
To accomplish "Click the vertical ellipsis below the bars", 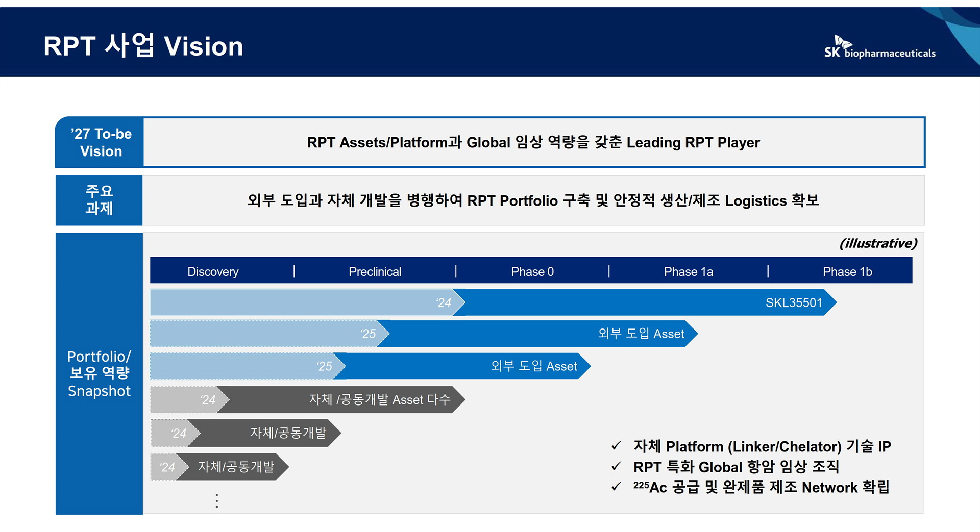I will [x=217, y=501].
